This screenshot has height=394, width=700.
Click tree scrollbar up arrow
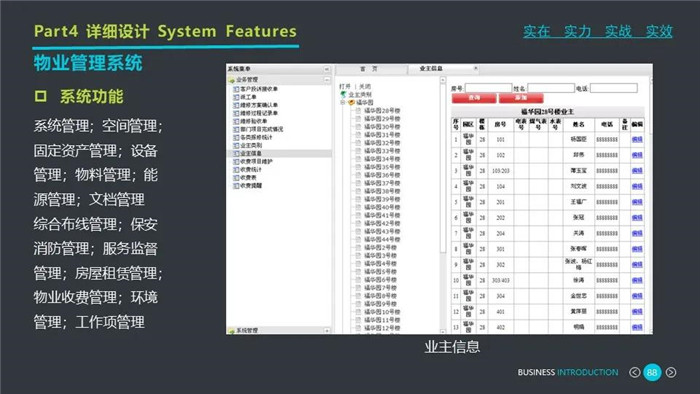[443, 80]
